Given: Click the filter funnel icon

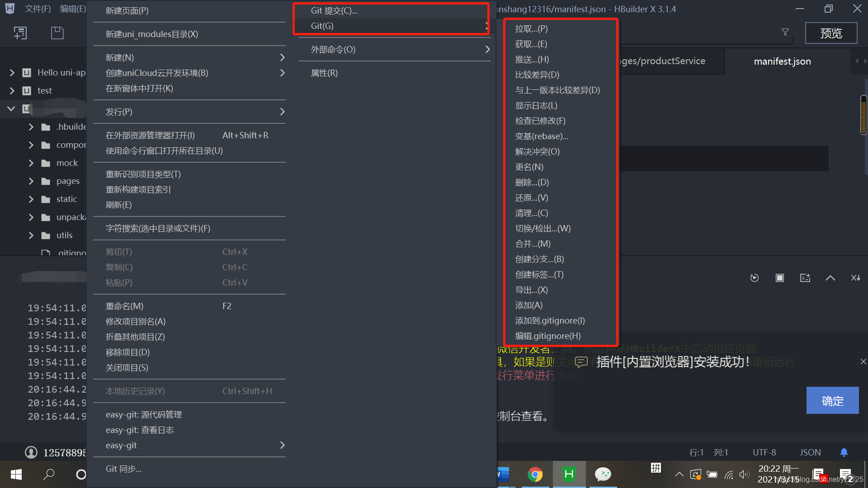Looking at the screenshot, I should coord(785,32).
